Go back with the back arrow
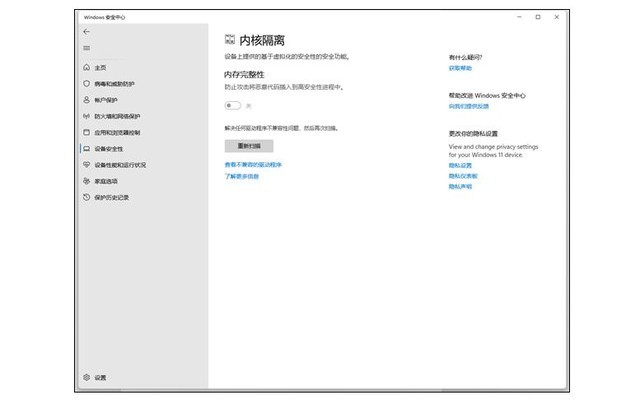Screen dimensions: 640x409 point(87,31)
